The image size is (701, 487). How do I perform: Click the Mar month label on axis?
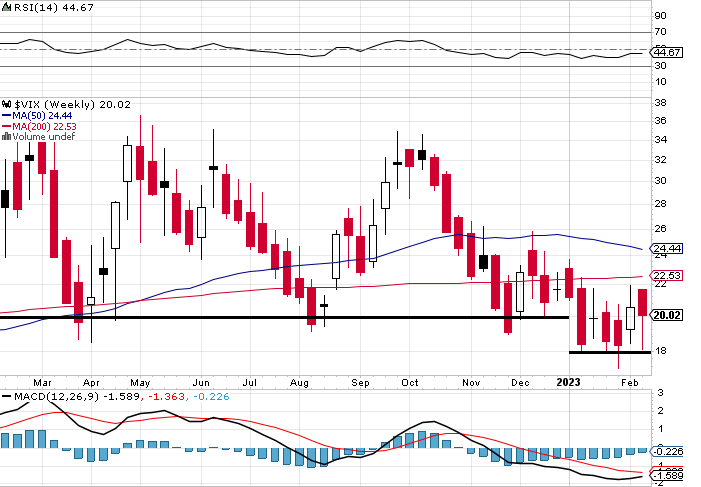[42, 383]
